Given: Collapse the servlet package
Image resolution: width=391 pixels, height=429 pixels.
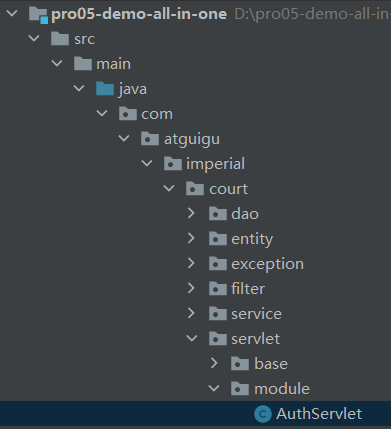Looking at the screenshot, I should pyautogui.click(x=192, y=339).
